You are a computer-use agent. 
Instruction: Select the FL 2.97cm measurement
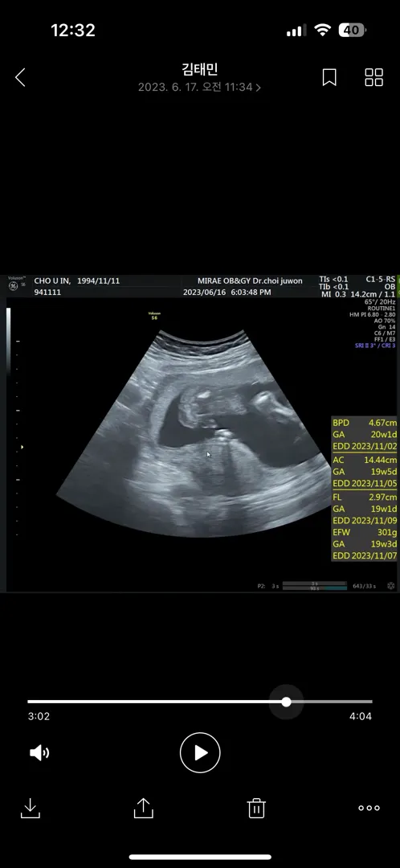coord(365,496)
